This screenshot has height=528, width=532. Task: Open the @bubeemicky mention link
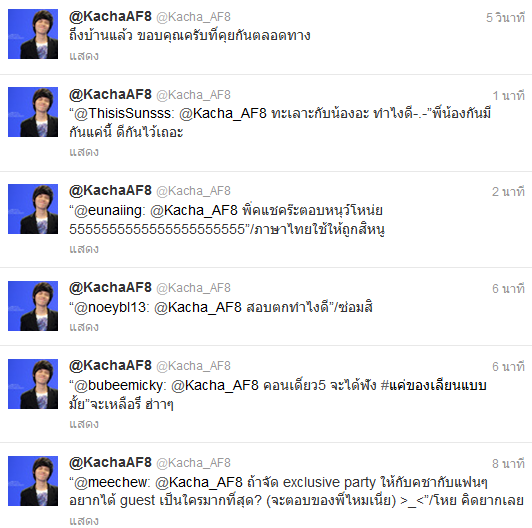(x=119, y=386)
